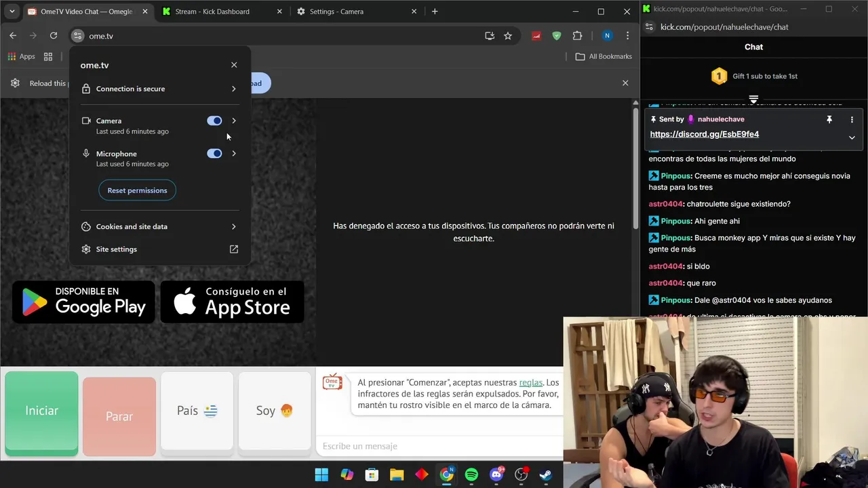Open the tab search dropdown arrow
The width and height of the screenshot is (868, 488).
(x=12, y=12)
